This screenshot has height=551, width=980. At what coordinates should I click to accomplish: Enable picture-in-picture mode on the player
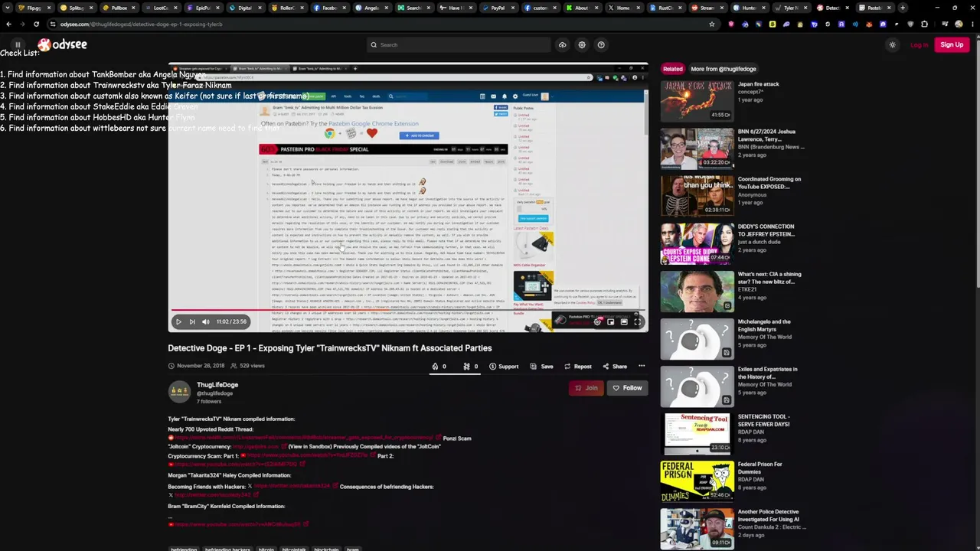pos(610,322)
